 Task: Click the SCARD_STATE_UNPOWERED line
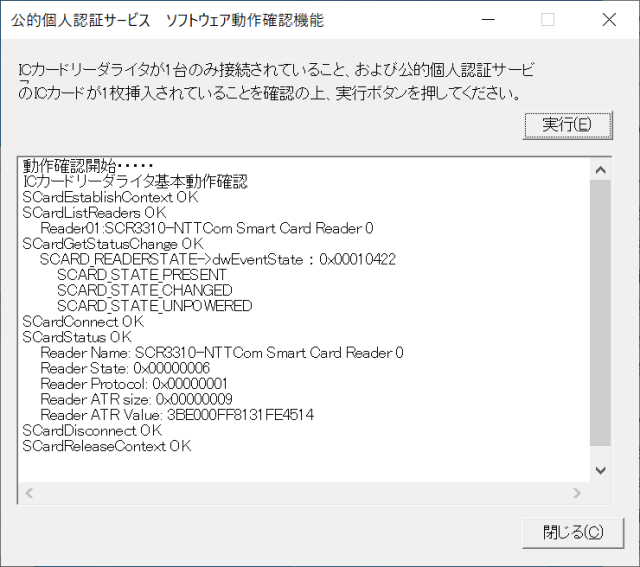tap(155, 306)
